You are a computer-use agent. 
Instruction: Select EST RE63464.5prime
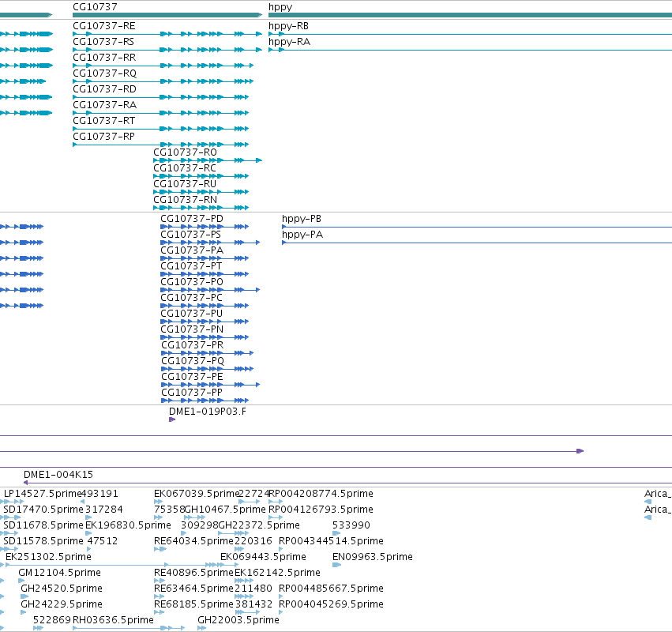(193, 589)
